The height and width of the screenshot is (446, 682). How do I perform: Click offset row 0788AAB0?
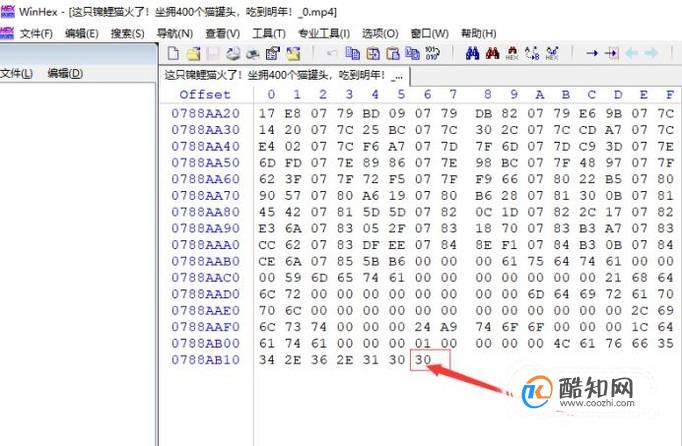click(205, 261)
